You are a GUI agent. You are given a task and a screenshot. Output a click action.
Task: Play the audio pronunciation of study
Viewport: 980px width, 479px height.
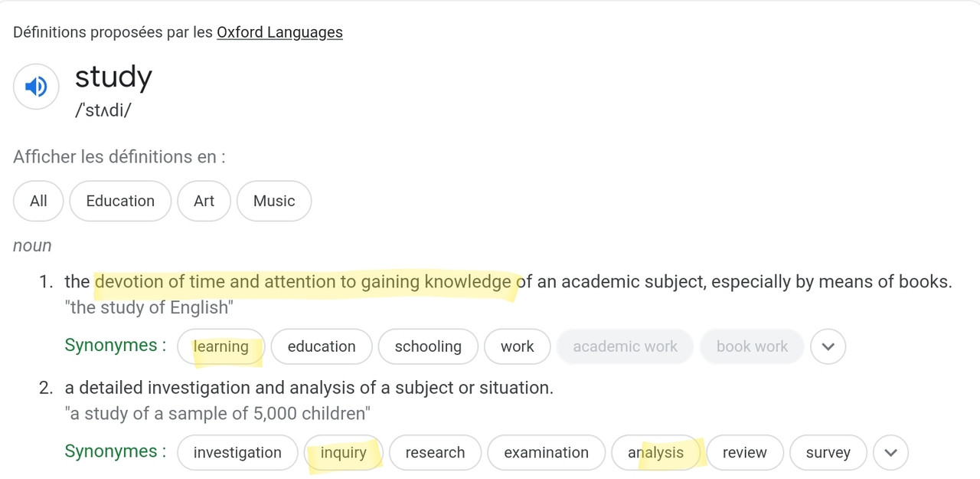[x=36, y=87]
